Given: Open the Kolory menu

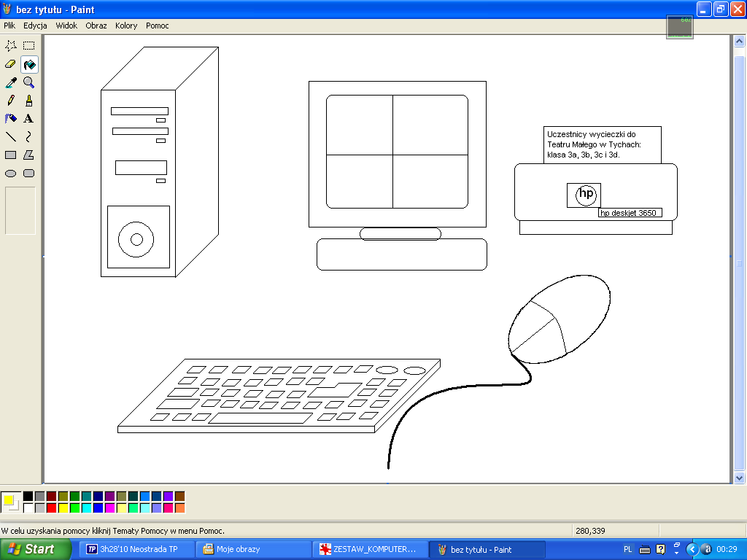Looking at the screenshot, I should (x=126, y=26).
